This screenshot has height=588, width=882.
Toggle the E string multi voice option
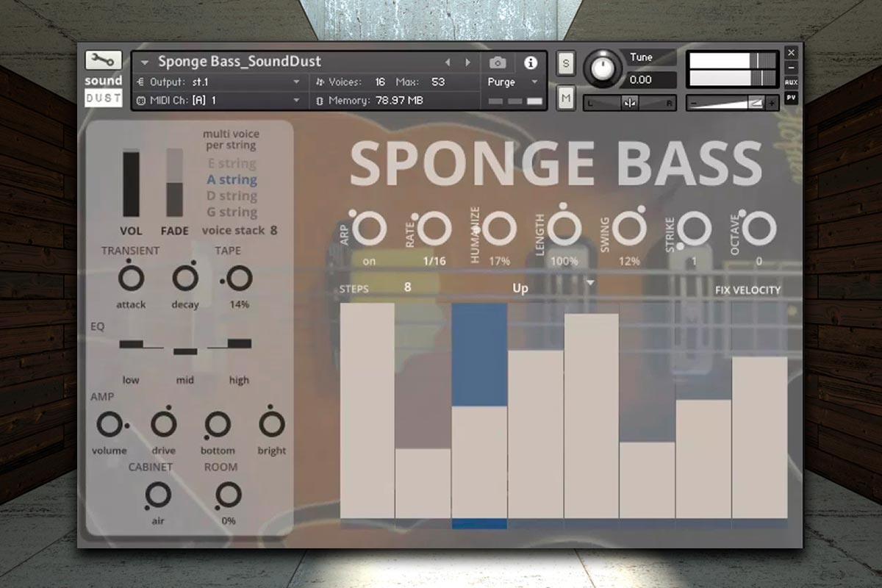tap(232, 163)
